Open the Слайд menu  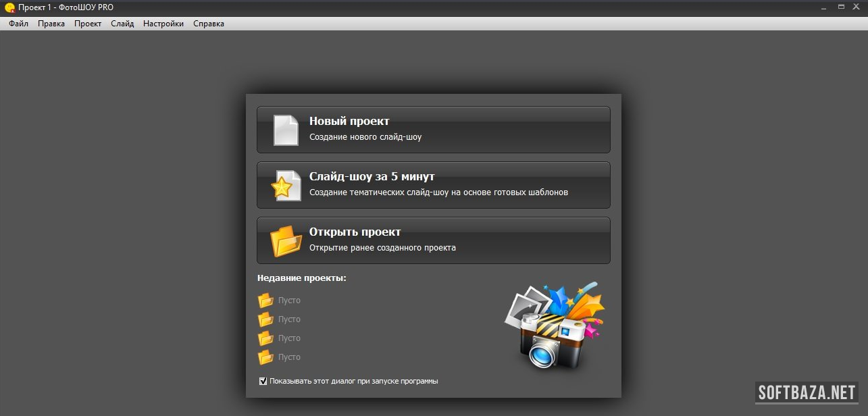pyautogui.click(x=122, y=24)
